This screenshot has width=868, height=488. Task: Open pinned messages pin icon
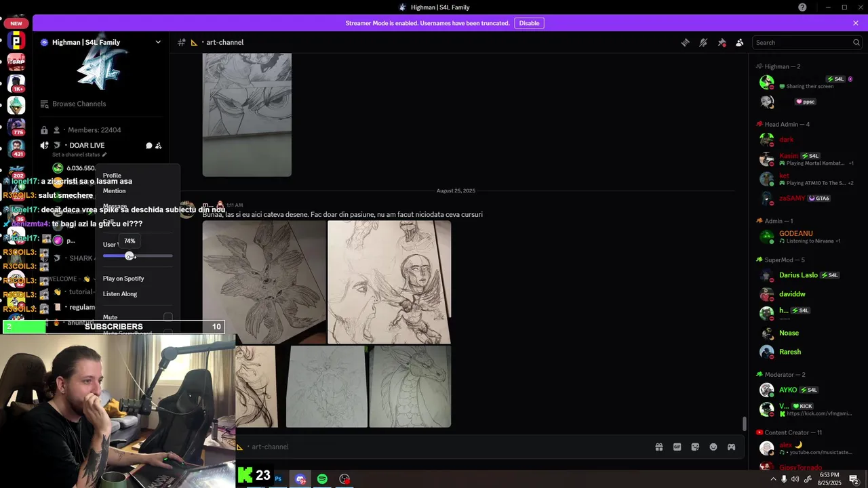pyautogui.click(x=722, y=42)
